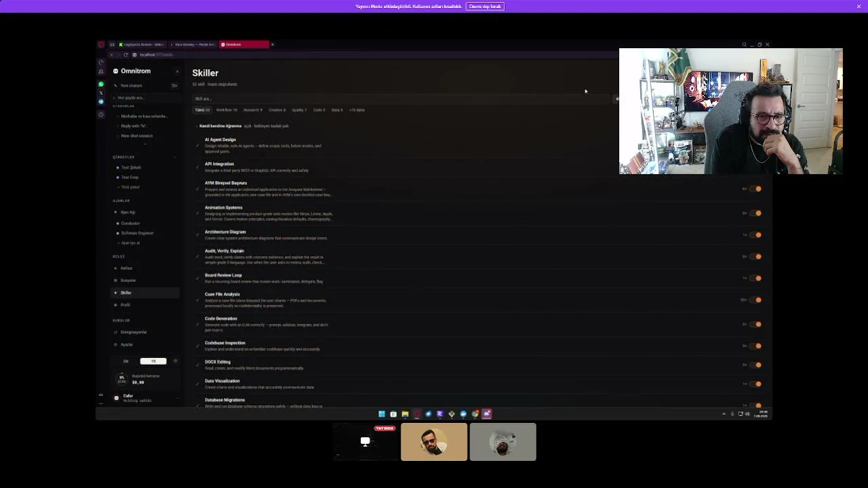The width and height of the screenshot is (868, 488).
Task: Filter skills by Workflow
Action: click(226, 110)
